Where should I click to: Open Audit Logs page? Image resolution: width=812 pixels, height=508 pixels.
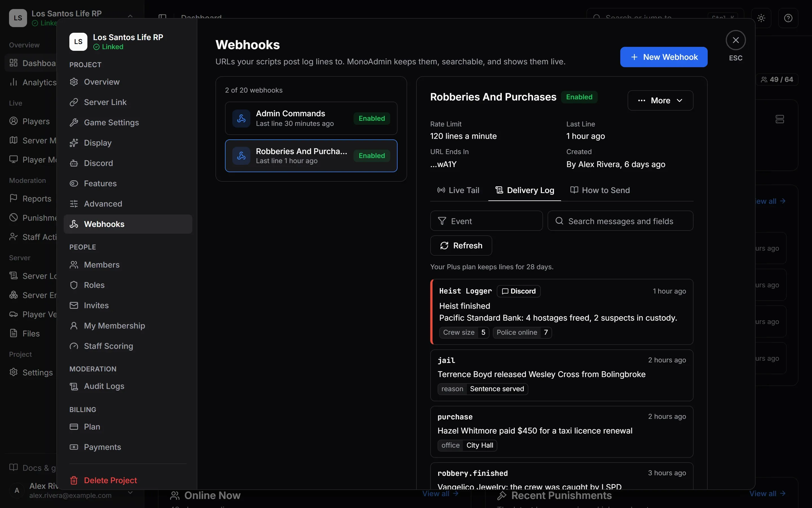coord(127,386)
